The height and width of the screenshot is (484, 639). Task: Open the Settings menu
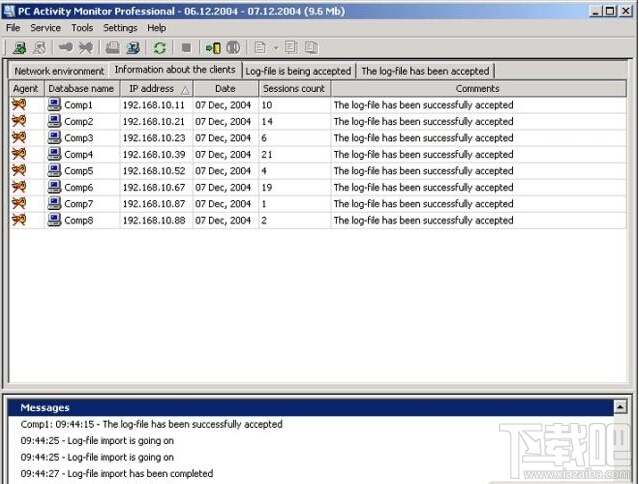click(120, 28)
